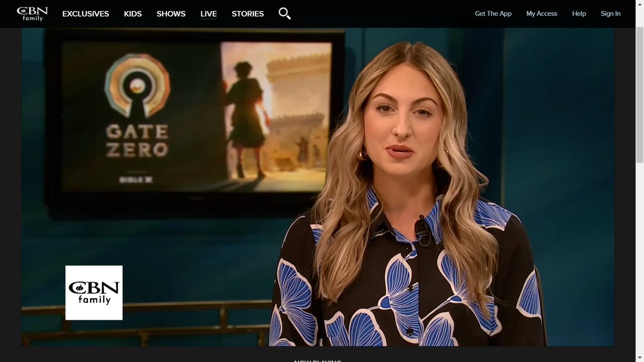
Task: Click Sign In
Action: tap(610, 13)
